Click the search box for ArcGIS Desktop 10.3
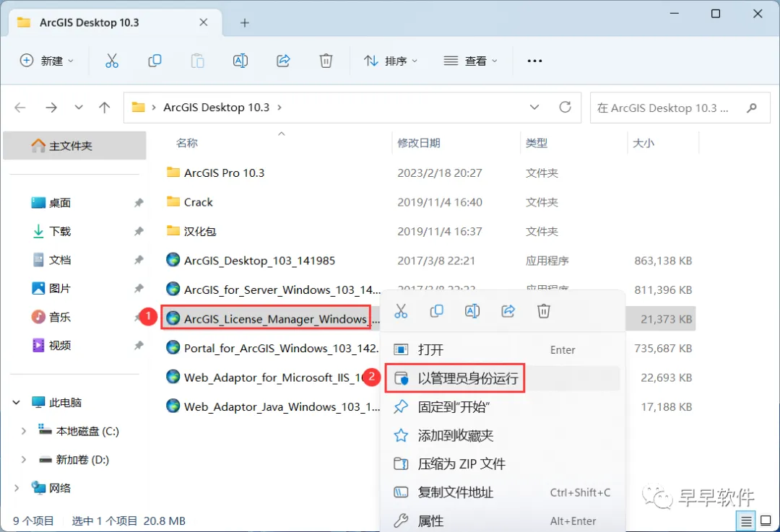The height and width of the screenshot is (532, 780). (x=680, y=108)
